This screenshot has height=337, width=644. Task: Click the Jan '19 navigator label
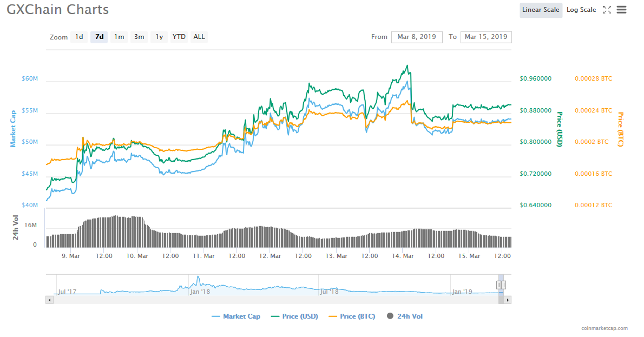point(462,292)
